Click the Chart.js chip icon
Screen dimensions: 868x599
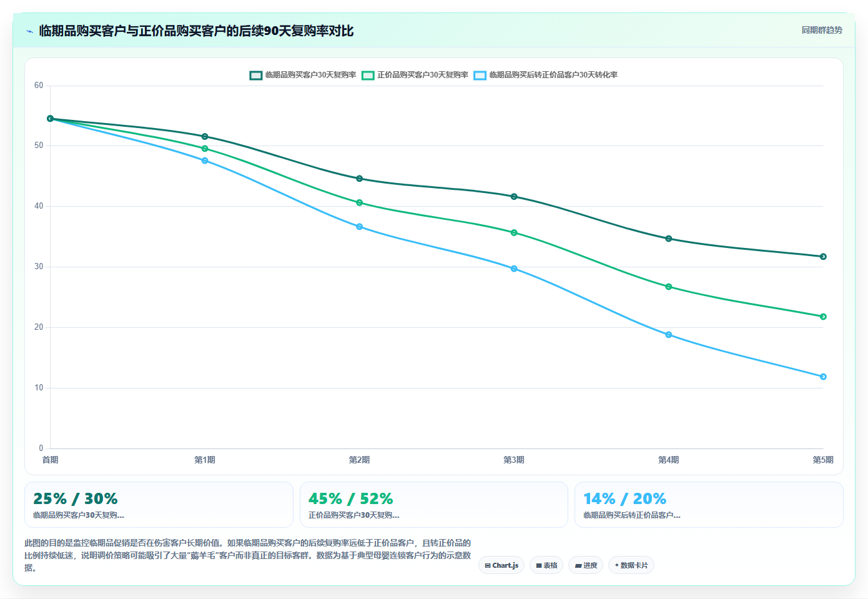(488, 565)
